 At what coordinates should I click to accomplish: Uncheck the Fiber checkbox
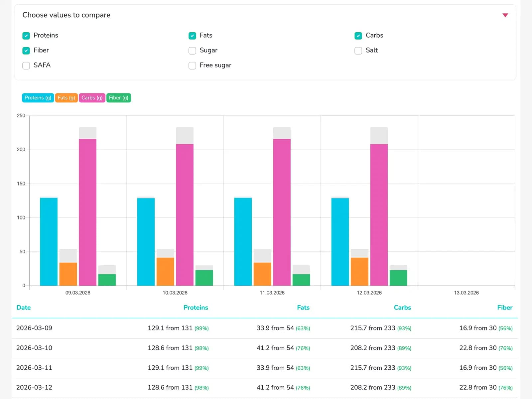(x=26, y=51)
